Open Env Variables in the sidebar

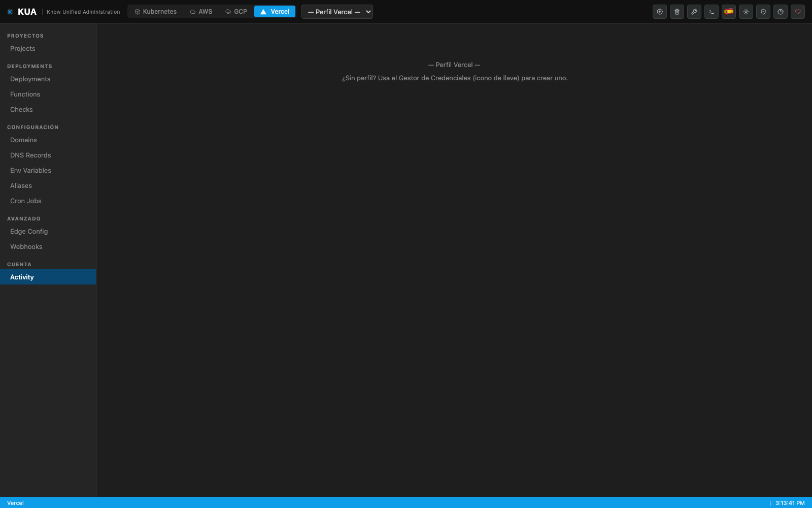tap(48, 171)
